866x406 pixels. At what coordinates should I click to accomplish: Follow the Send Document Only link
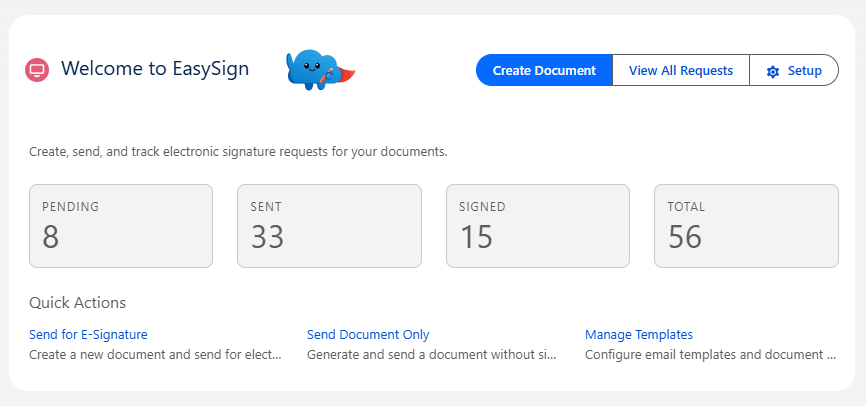pyautogui.click(x=368, y=334)
